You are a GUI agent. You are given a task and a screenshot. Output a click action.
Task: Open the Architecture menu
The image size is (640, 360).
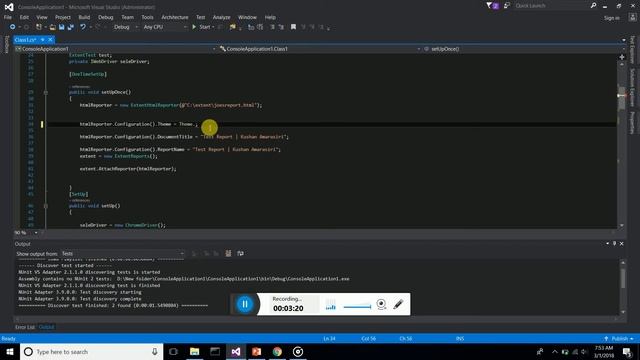tap(175, 17)
